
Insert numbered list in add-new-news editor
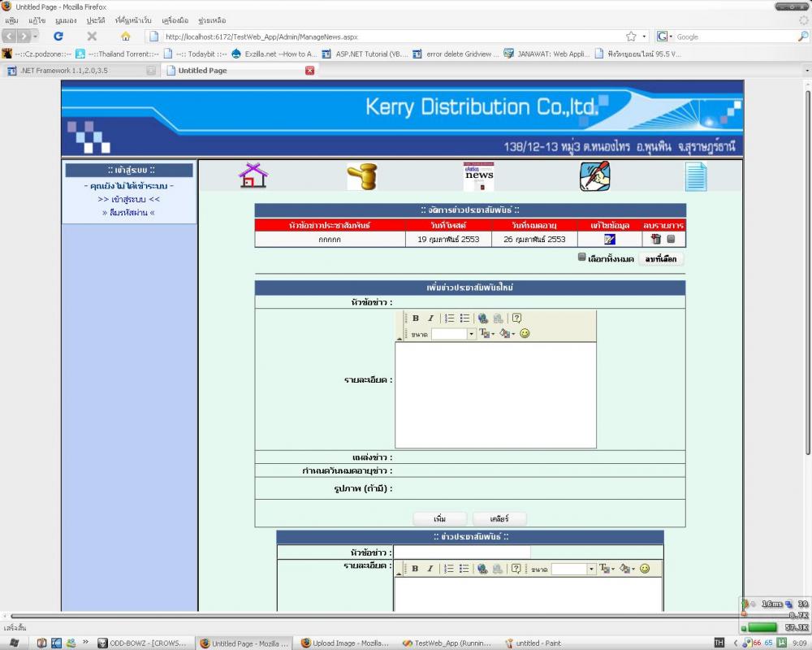coord(450,318)
